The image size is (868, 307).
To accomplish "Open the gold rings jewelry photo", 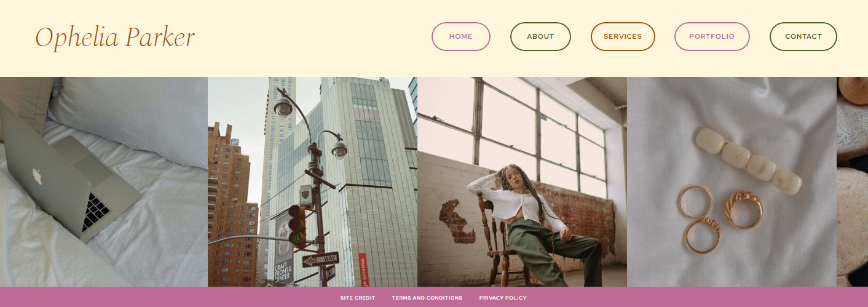I will pyautogui.click(x=732, y=181).
